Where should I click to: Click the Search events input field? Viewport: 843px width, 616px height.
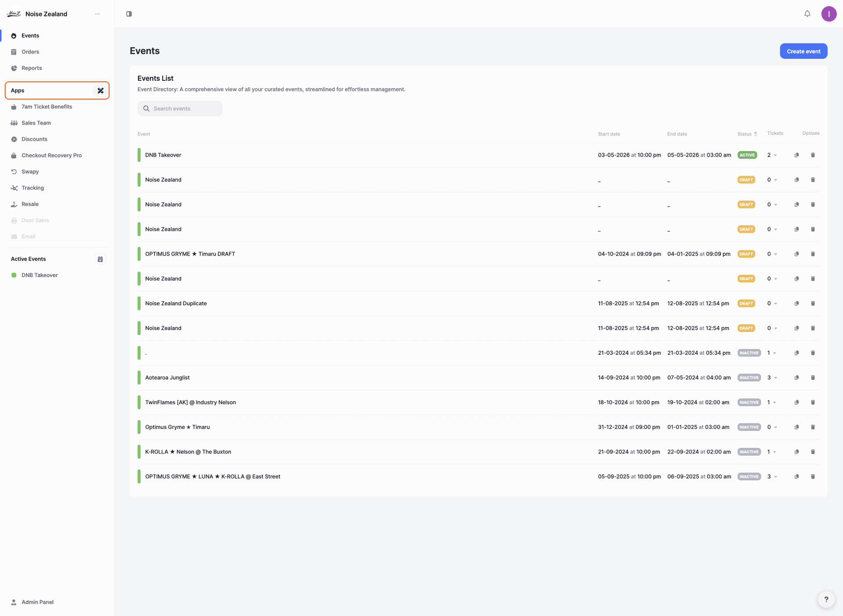coord(180,108)
